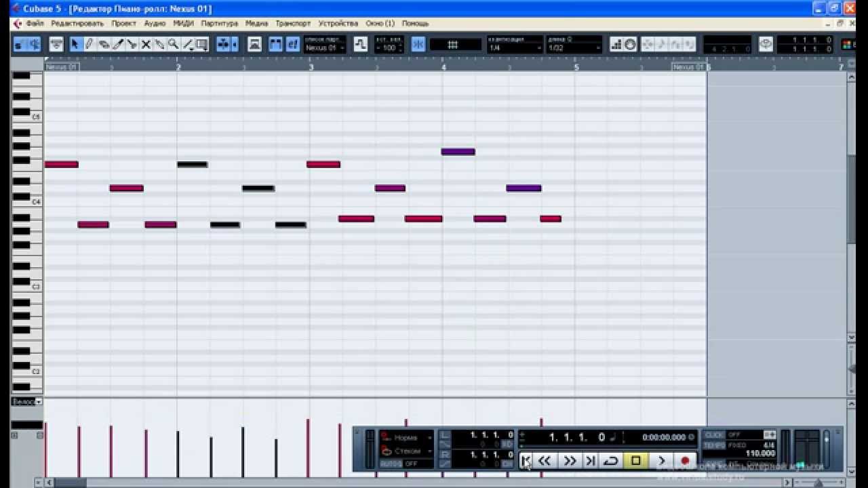
Task: Select the Zoom magnifier tool
Action: click(174, 44)
